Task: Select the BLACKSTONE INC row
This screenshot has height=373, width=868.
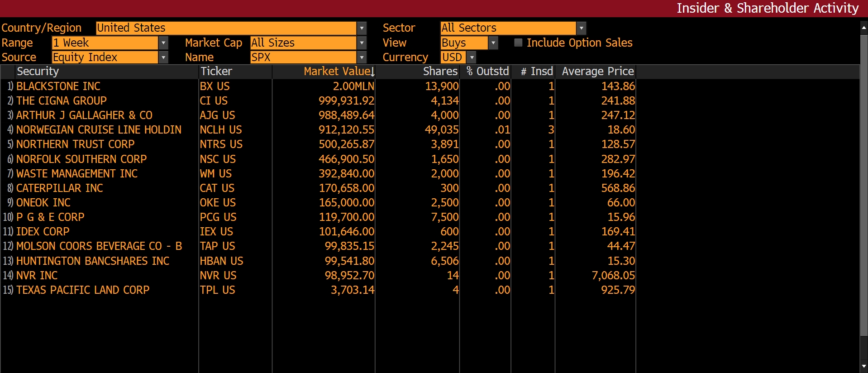Action: point(58,86)
